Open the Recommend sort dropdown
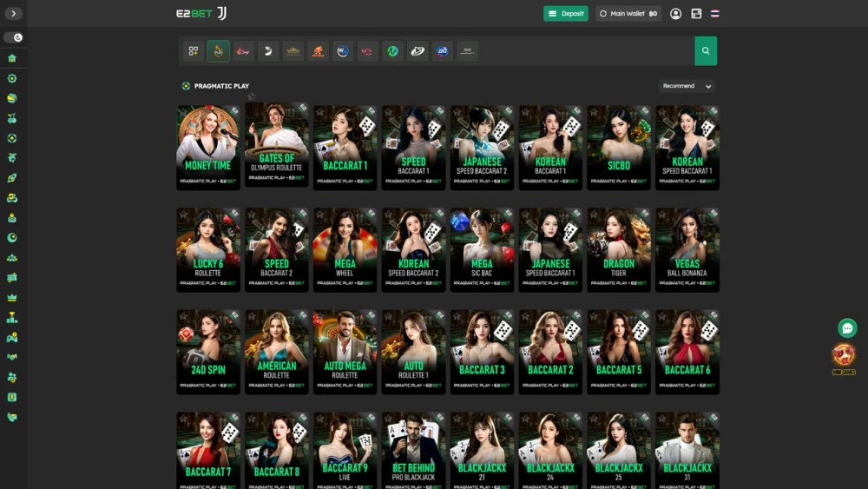The width and height of the screenshot is (868, 489). pos(687,86)
